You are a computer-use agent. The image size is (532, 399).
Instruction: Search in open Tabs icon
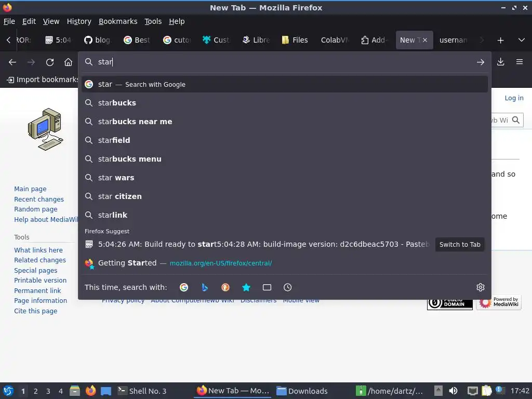tap(267, 287)
